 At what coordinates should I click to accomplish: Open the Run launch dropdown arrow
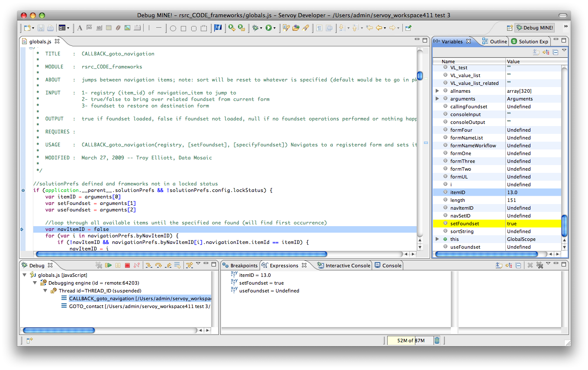(274, 28)
